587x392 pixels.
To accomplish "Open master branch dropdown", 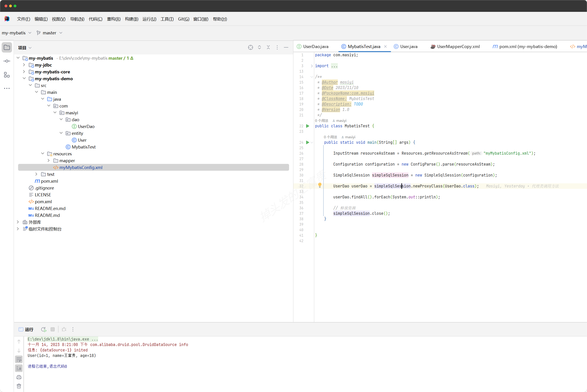I will click(x=49, y=33).
